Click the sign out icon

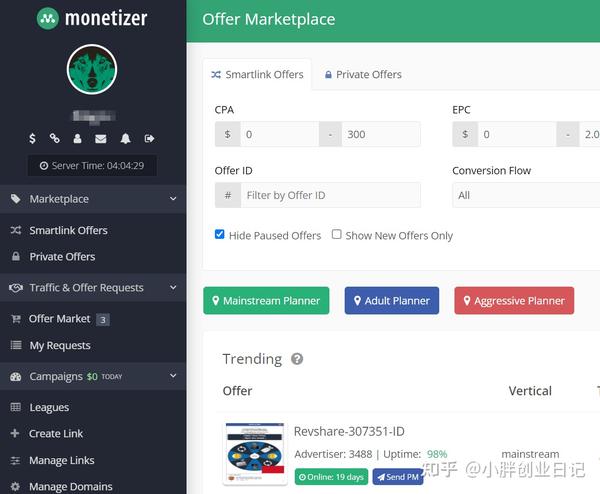pos(149,139)
